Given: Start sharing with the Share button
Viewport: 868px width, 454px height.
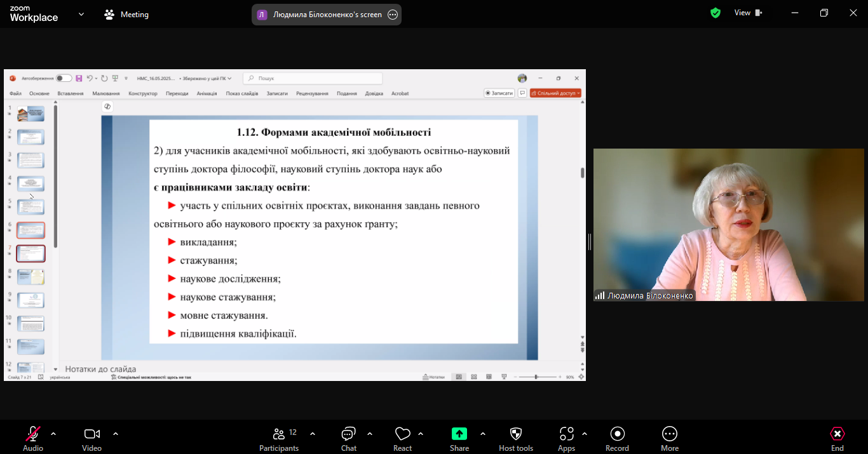Looking at the screenshot, I should (x=459, y=437).
